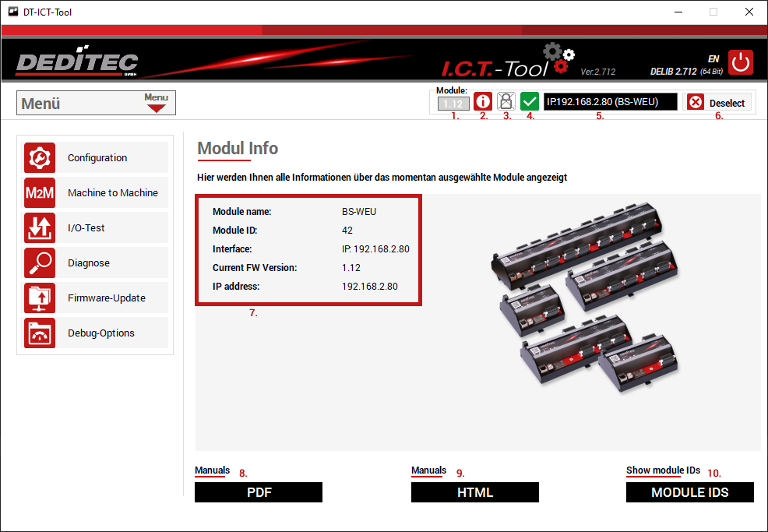Click the module lock icon
The height and width of the screenshot is (532, 768).
click(x=506, y=102)
